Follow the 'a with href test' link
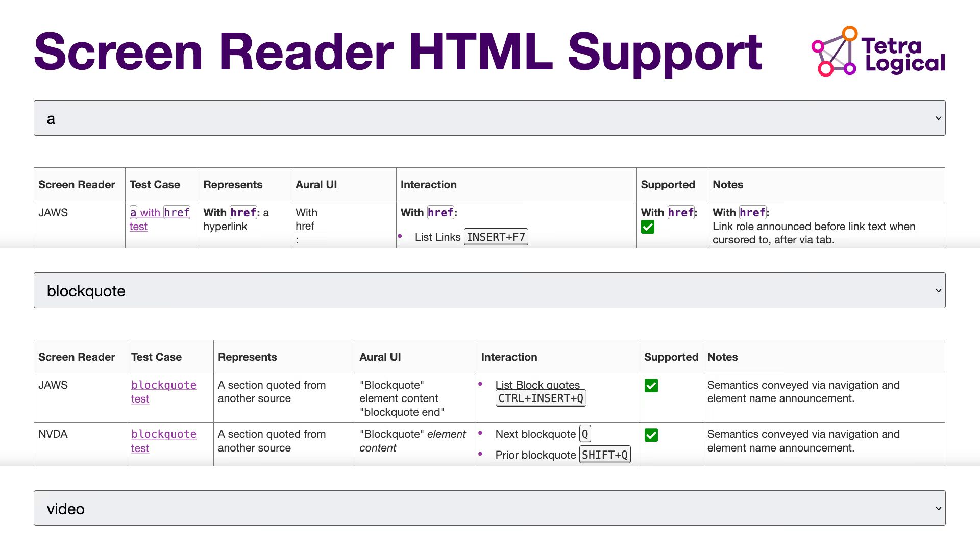Screen dimensions: 980x551 160,219
